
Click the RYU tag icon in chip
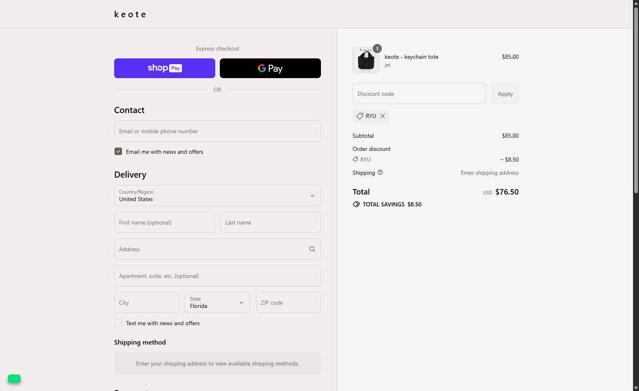[359, 116]
